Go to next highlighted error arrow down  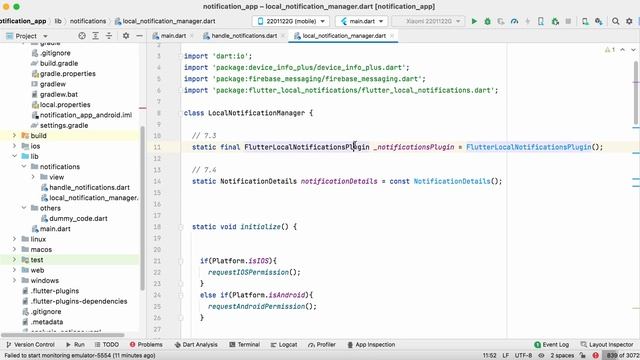pos(633,50)
